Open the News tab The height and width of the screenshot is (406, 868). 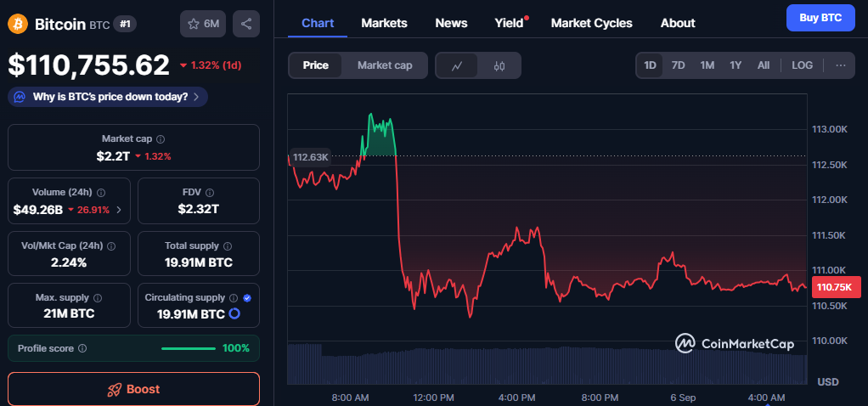tap(451, 23)
